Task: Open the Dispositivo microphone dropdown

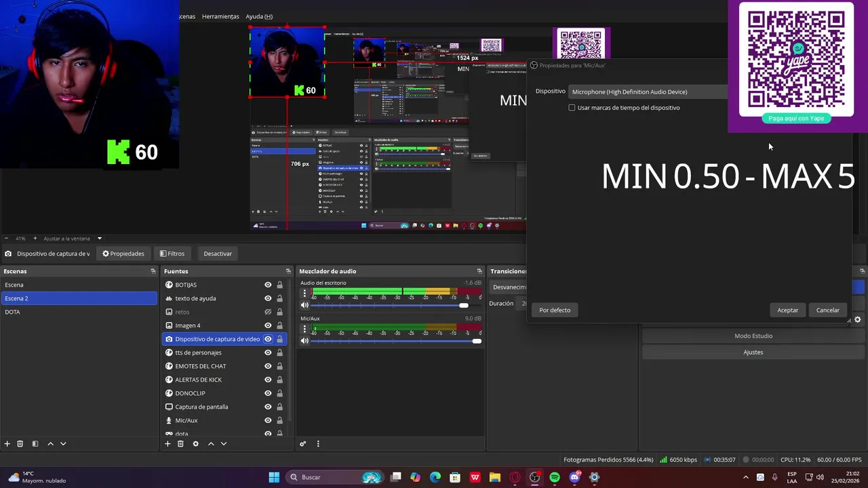Action: 648,91
